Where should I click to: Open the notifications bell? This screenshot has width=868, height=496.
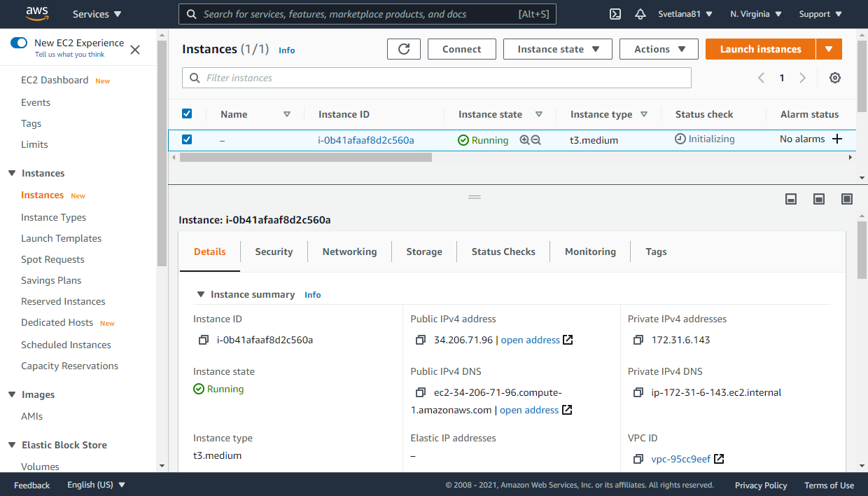(x=640, y=13)
